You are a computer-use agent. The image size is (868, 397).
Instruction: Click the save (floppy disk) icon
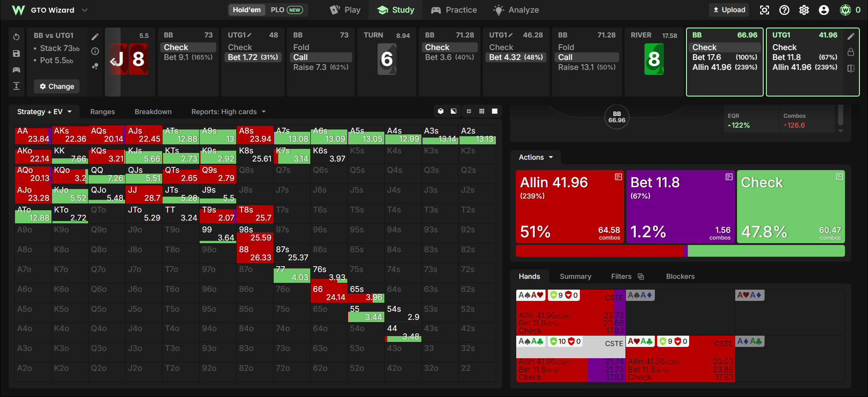click(16, 53)
